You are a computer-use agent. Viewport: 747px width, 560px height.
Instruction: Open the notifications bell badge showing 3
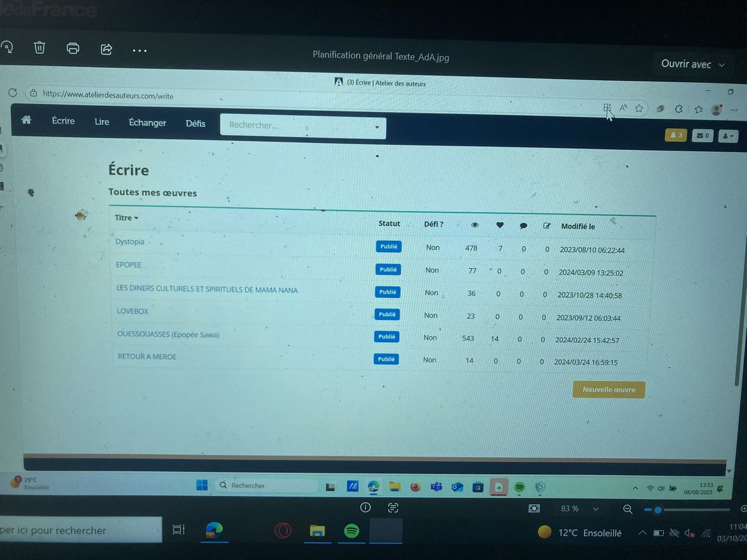click(x=675, y=134)
